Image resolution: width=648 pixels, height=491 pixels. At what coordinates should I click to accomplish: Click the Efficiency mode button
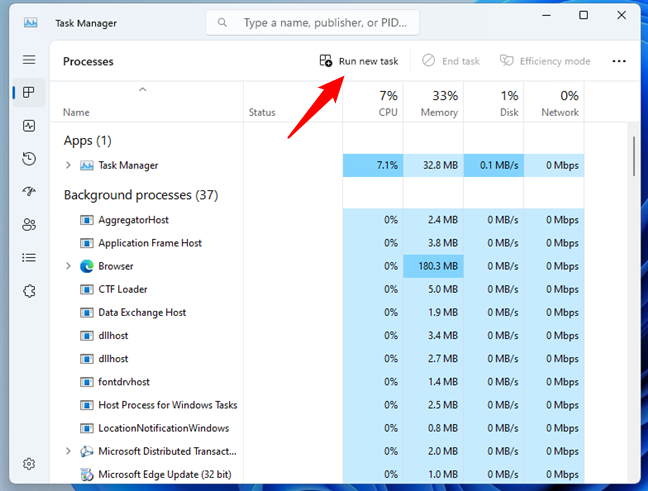point(545,61)
